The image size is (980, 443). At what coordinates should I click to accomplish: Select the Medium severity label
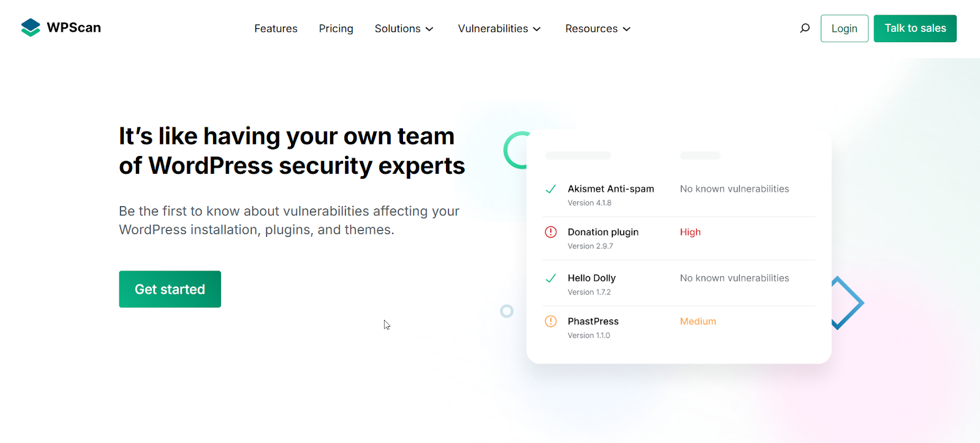[x=698, y=321]
